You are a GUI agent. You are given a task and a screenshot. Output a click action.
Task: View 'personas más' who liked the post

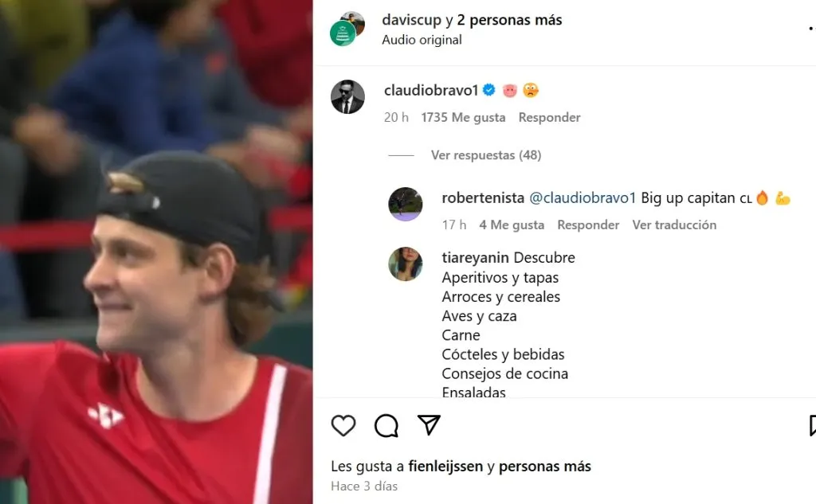545,467
